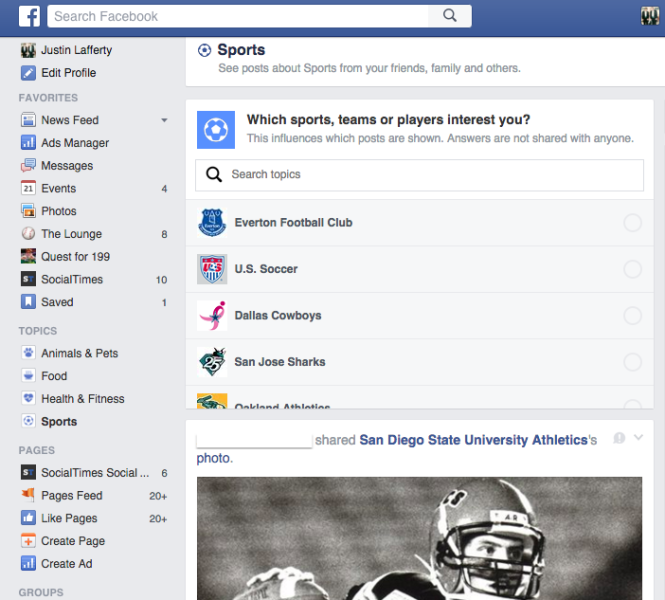The height and width of the screenshot is (600, 665).
Task: Click Edit Profile in the sidebar
Action: point(68,73)
